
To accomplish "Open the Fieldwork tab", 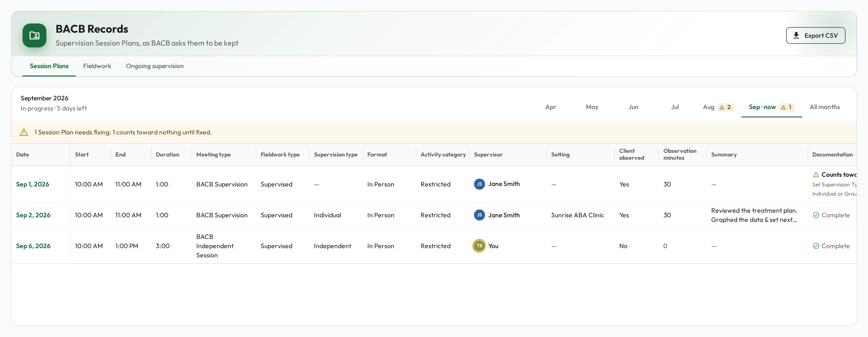I will click(97, 66).
